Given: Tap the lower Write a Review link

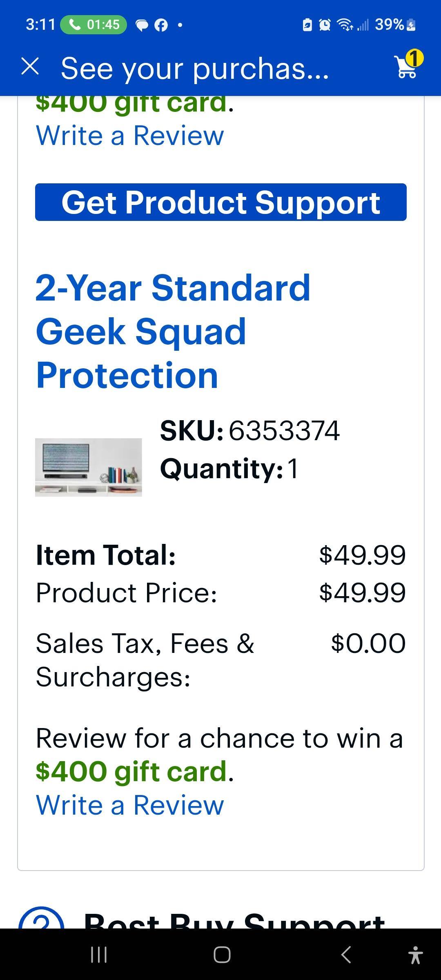Looking at the screenshot, I should click(x=130, y=805).
